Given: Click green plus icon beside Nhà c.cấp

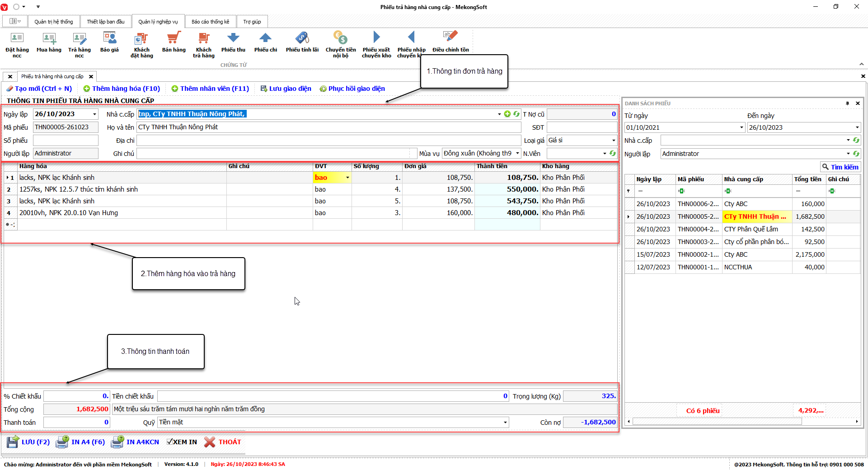Looking at the screenshot, I should point(507,114).
